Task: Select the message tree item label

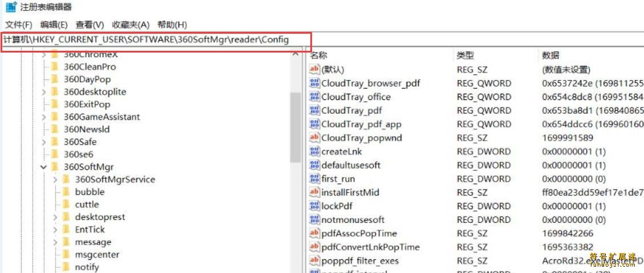Action: tap(93, 242)
